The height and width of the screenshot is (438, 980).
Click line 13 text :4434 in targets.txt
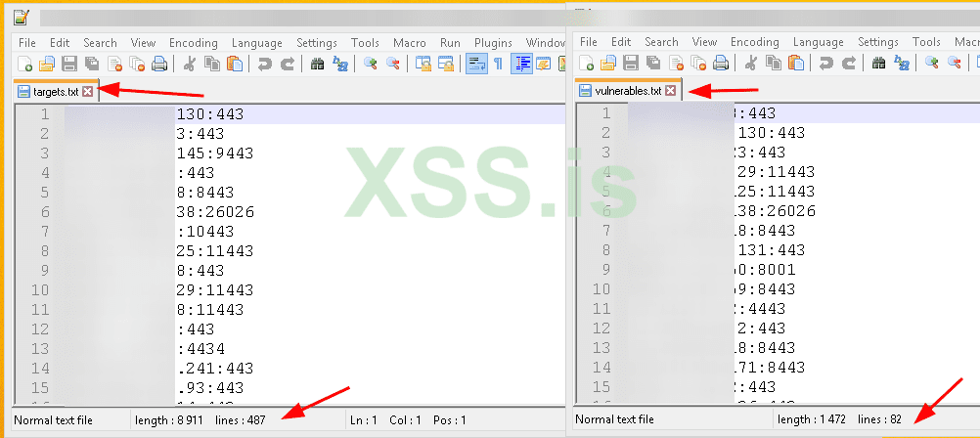pyautogui.click(x=200, y=349)
